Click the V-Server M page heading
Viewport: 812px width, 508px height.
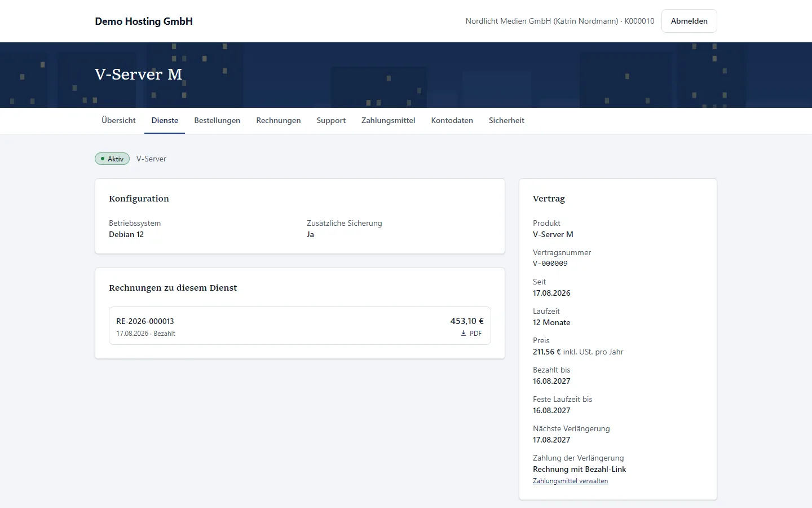139,75
